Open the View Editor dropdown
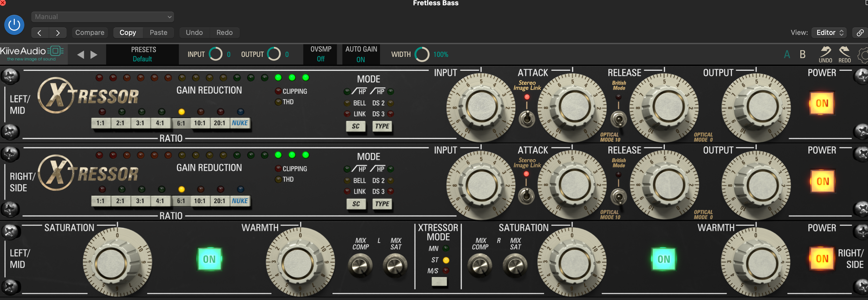 click(829, 33)
